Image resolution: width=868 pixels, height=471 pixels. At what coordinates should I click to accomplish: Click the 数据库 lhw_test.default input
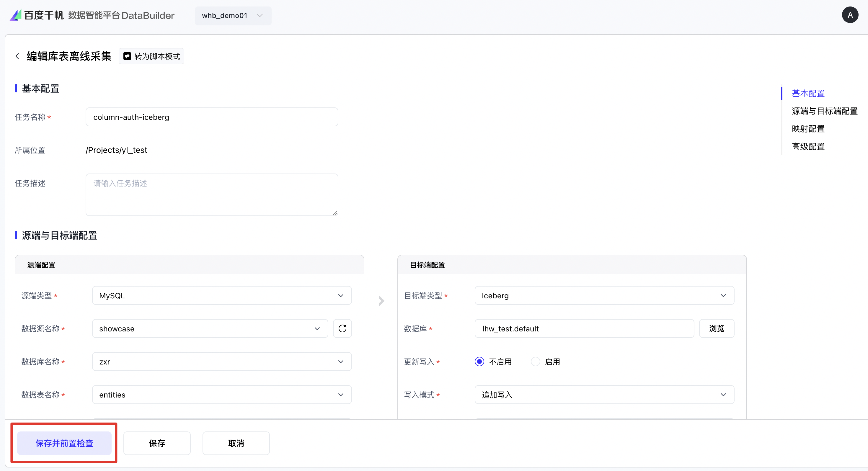(584, 328)
